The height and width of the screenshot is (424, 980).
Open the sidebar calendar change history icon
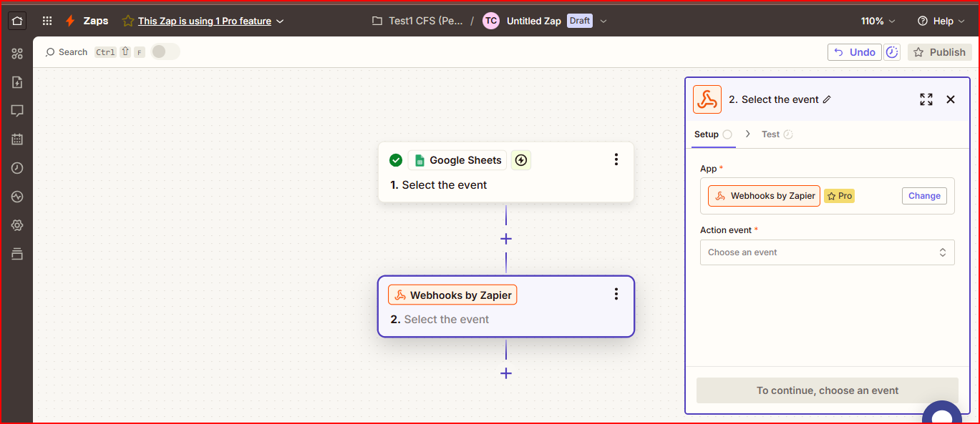17,139
